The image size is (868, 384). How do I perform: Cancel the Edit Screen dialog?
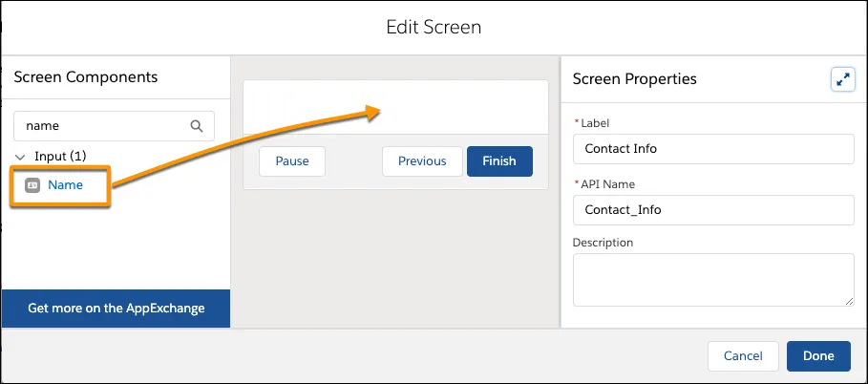(743, 356)
